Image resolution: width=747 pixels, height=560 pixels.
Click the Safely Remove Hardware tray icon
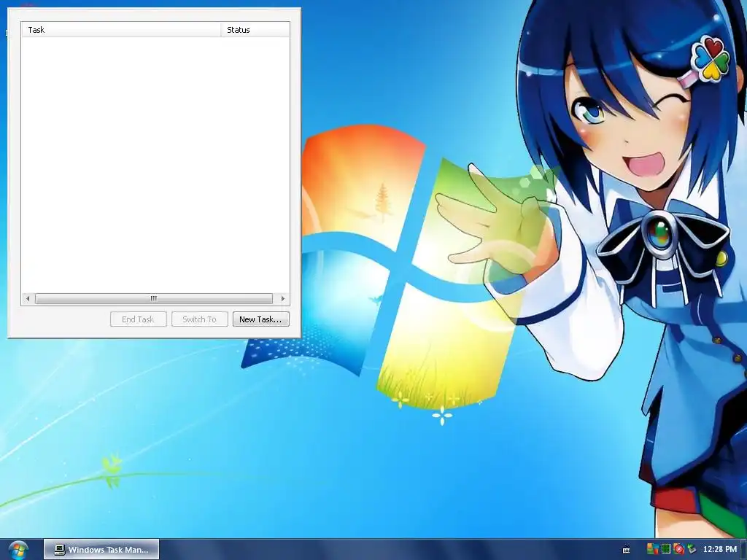pos(692,550)
